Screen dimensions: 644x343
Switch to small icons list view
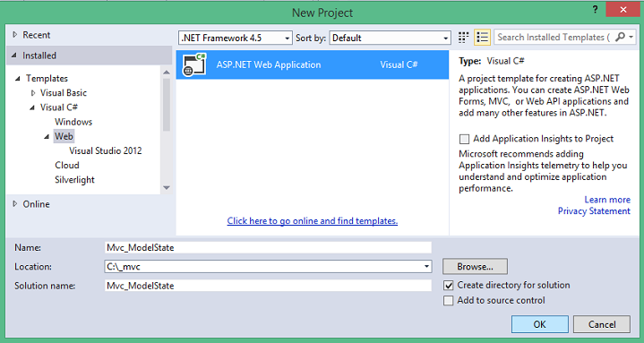coord(482,38)
